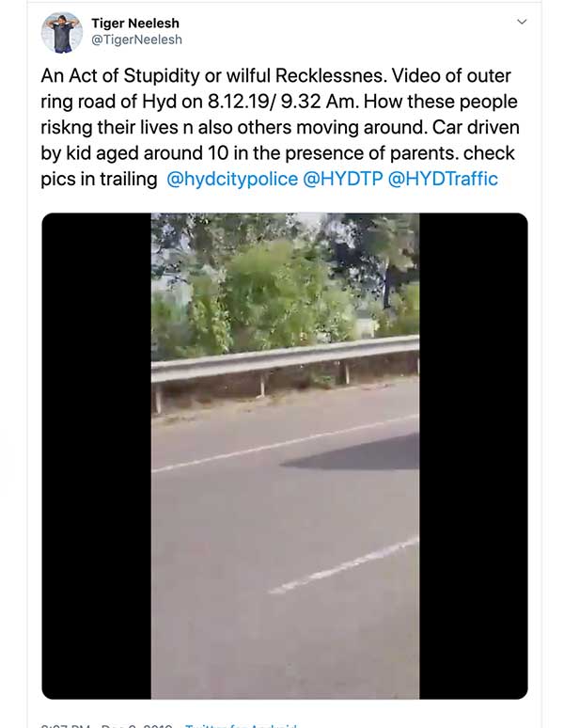This screenshot has height=728, width=564.
Task: Play the embedded road video
Action: click(285, 455)
